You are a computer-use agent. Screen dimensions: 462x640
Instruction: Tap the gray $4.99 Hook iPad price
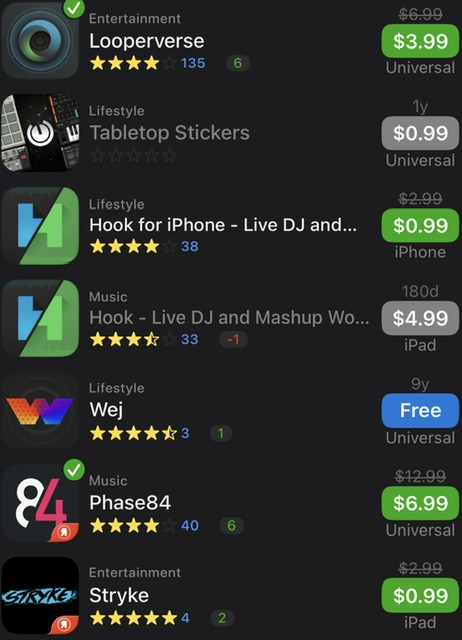click(x=420, y=318)
